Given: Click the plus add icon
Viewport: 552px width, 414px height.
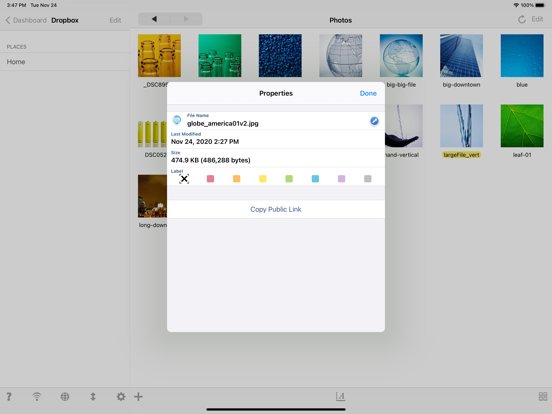Looking at the screenshot, I should click(138, 397).
